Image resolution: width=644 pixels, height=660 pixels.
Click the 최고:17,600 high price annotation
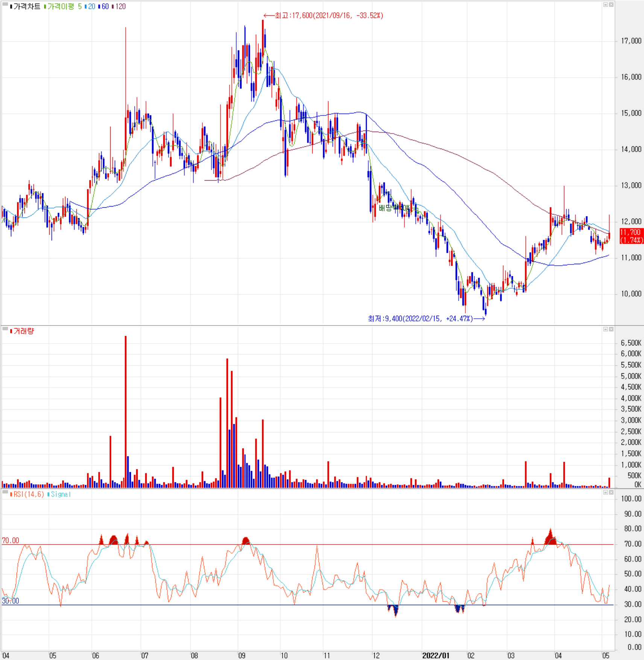[323, 15]
